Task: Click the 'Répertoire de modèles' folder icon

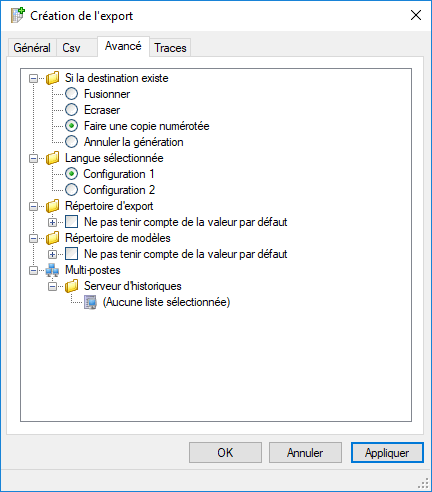Action: 52,238
